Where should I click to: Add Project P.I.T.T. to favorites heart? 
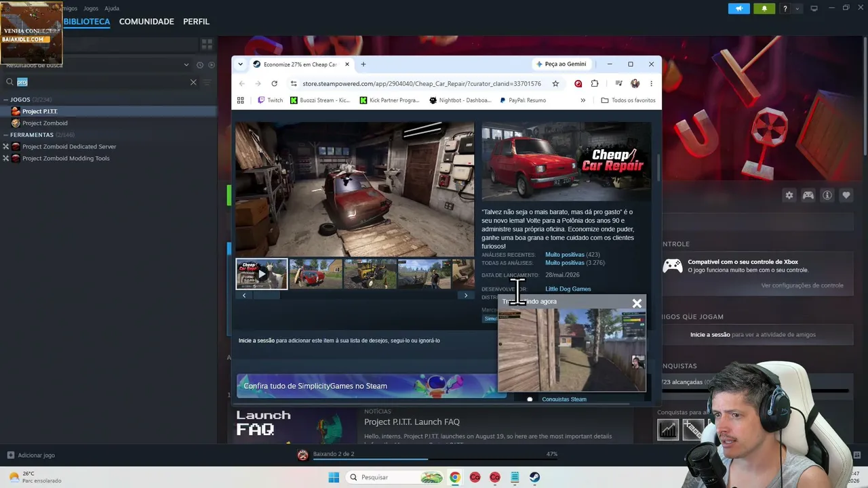coord(846,195)
